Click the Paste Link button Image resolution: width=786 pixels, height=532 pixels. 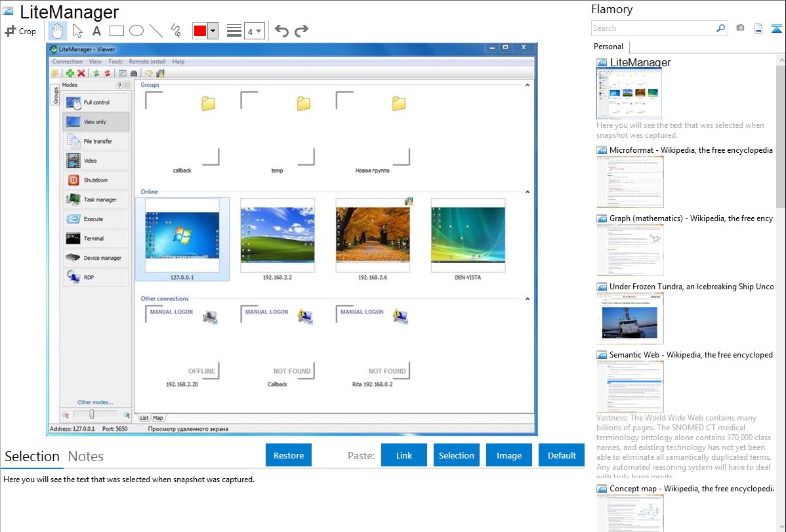404,455
